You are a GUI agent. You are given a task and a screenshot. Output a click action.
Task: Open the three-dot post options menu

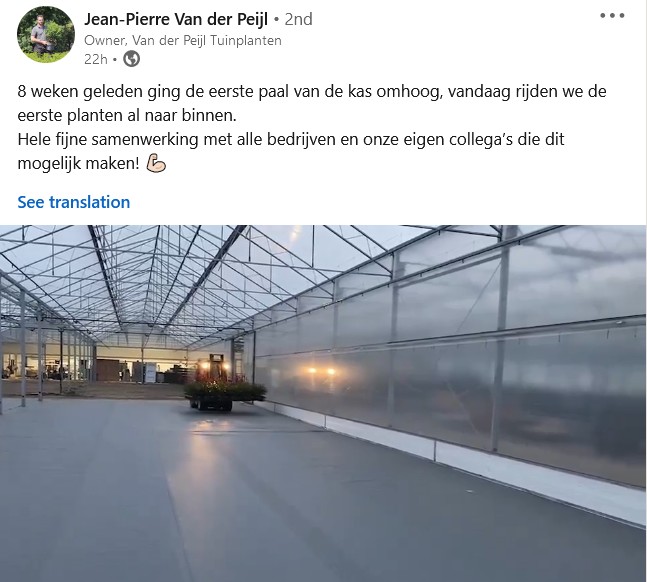coord(612,16)
